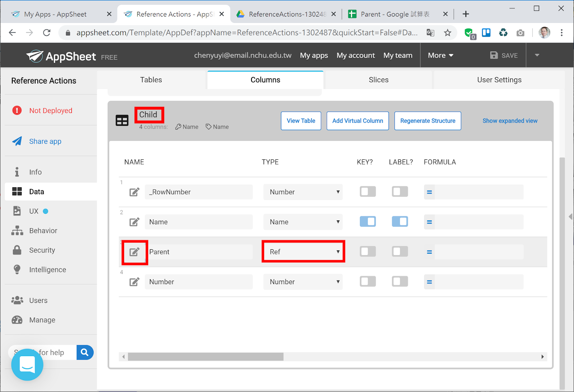
Task: Click Regenerate Structure button
Action: 428,121
